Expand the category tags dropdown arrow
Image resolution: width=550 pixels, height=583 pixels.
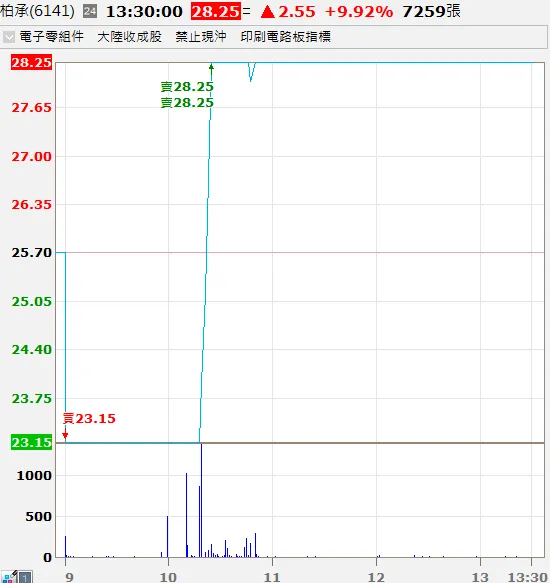coord(9,37)
